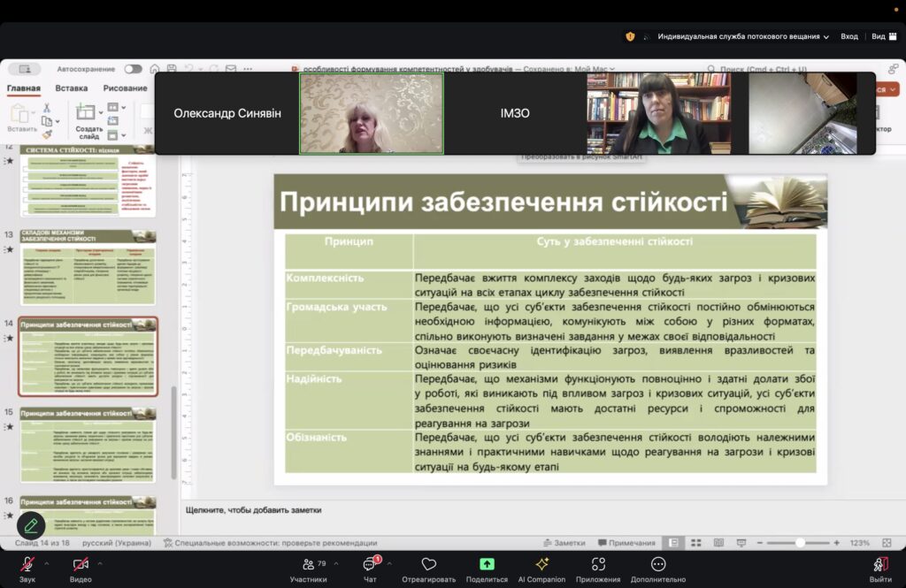The image size is (906, 588).
Task: Open the AI Companion sparkle icon
Action: [x=541, y=564]
